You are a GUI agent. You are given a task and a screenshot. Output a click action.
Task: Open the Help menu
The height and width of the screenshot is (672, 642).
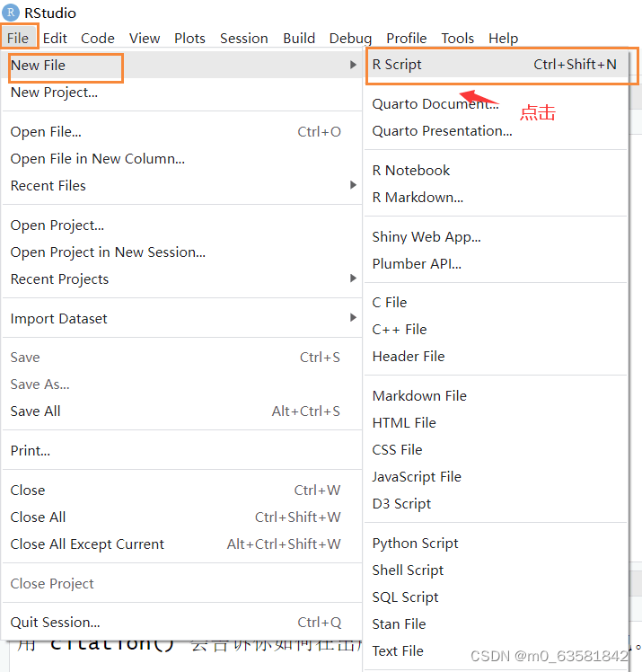503,38
